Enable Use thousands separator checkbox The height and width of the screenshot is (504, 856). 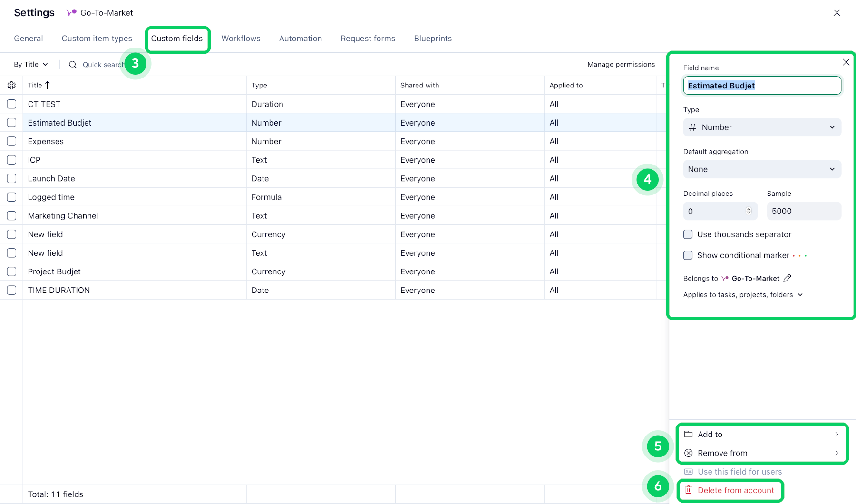688,234
